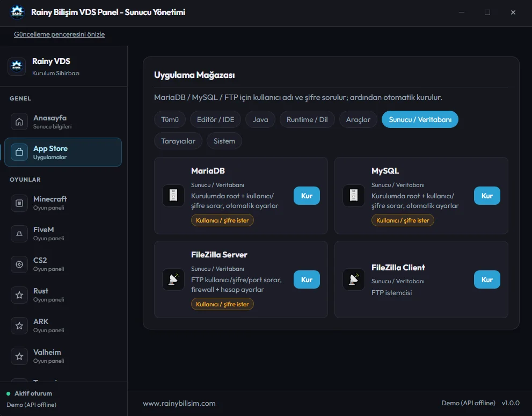This screenshot has width=532, height=416.
Task: Click the FileZilla Server satellite icon
Action: (173, 279)
